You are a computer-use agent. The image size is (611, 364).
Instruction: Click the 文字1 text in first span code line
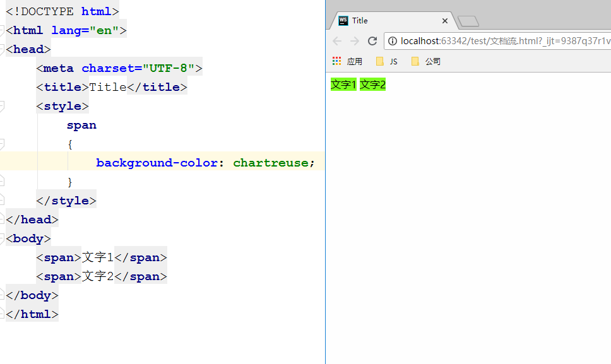(98, 257)
